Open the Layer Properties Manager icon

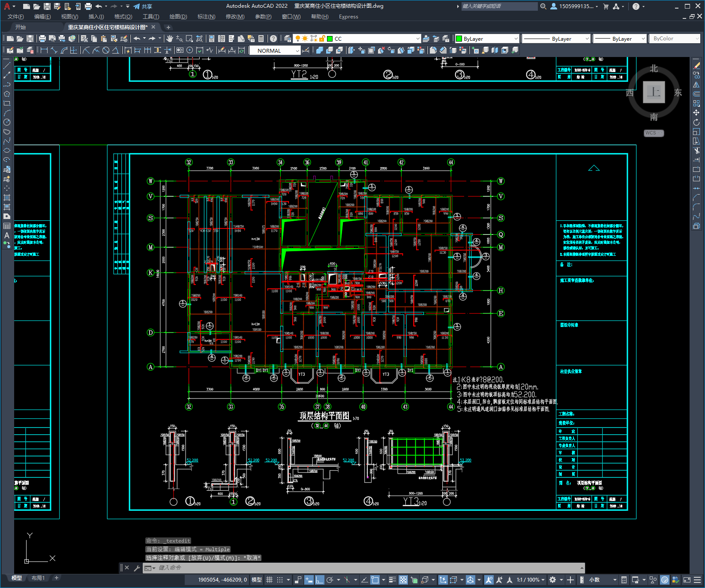pyautogui.click(x=288, y=39)
